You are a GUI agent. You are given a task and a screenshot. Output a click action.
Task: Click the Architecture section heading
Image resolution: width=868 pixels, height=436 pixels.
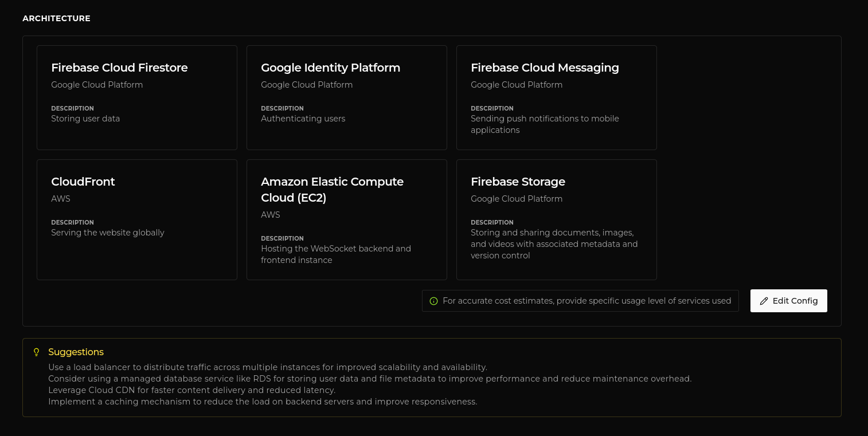[x=56, y=18]
